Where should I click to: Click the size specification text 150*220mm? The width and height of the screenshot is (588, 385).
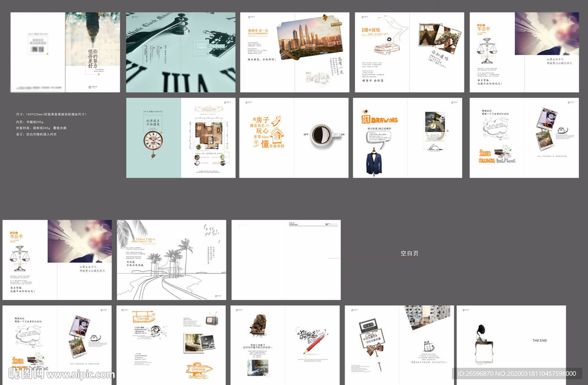(x=51, y=114)
